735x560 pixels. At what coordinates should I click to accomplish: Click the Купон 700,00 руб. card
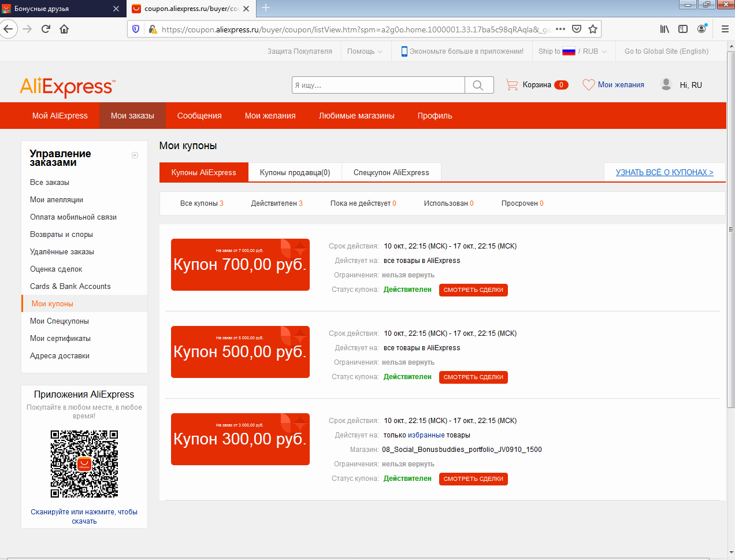click(240, 265)
